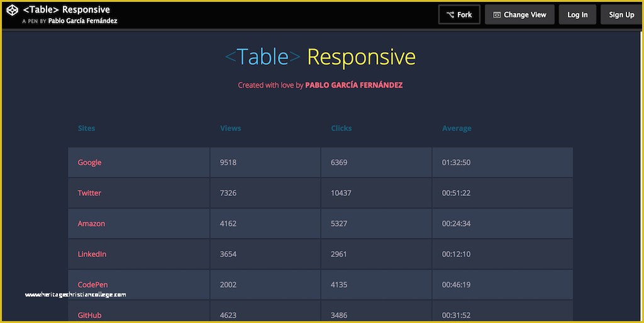Viewport: 644px width, 323px height.
Task: Select LinkedIn views value 3654
Action: [x=228, y=254]
